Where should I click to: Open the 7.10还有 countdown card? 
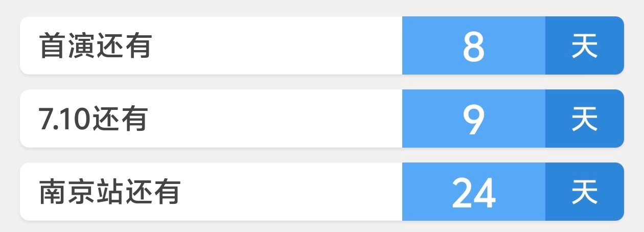[322, 119]
